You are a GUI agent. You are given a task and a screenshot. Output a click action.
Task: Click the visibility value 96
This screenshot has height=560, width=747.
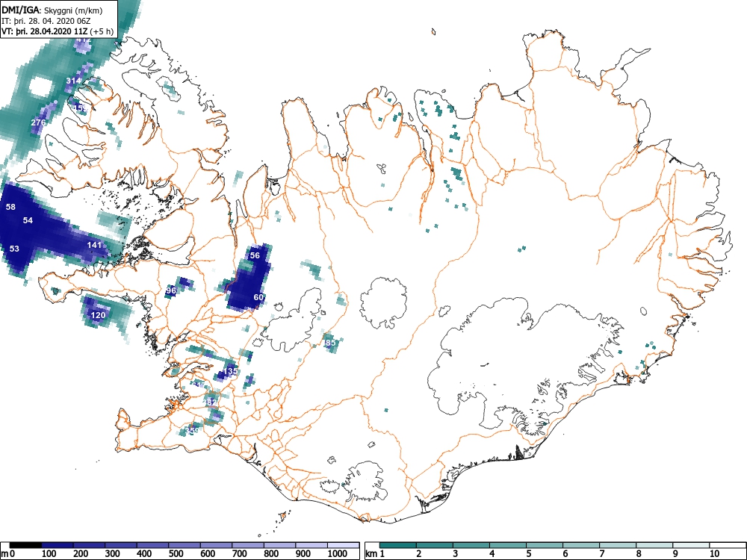point(171,290)
